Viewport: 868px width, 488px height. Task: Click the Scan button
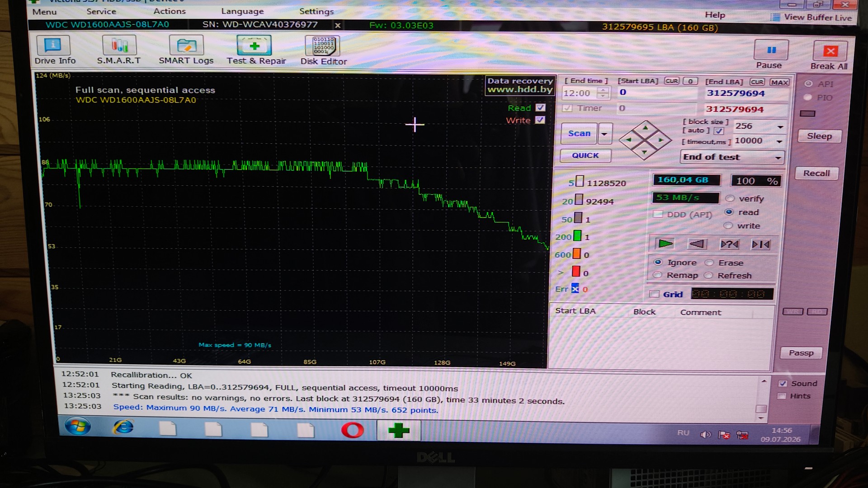coord(579,133)
